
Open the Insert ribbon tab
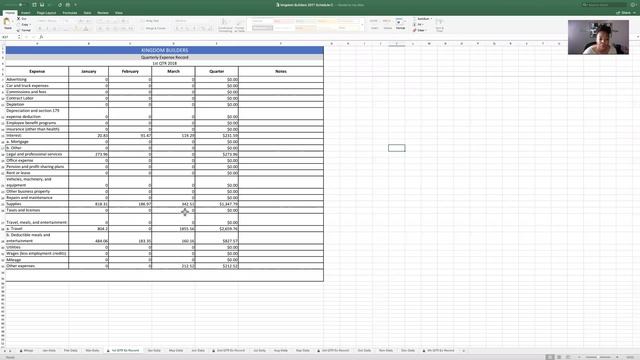tap(25, 13)
